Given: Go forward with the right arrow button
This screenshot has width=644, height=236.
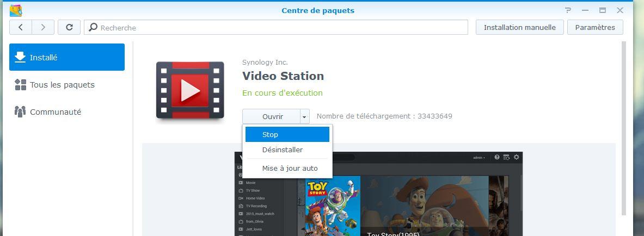Looking at the screenshot, I should [42, 28].
